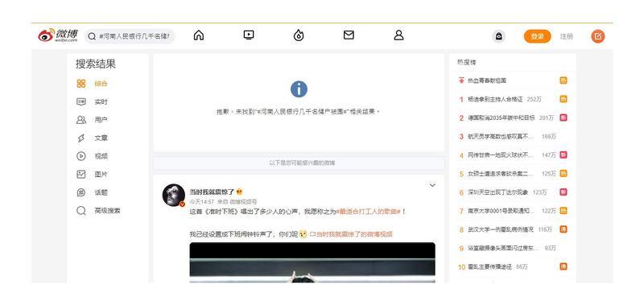Click the 热搜榜 panel heading
This screenshot has height=305, width=644.
click(467, 63)
